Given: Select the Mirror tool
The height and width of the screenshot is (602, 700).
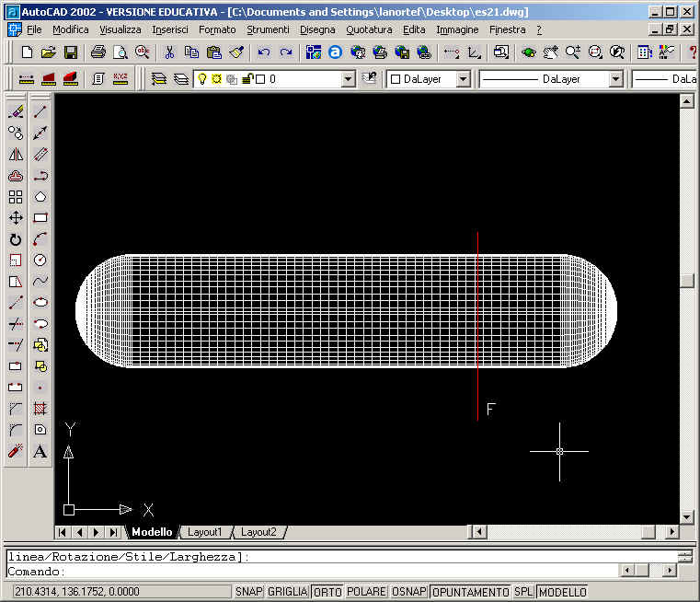Looking at the screenshot, I should tap(16, 154).
